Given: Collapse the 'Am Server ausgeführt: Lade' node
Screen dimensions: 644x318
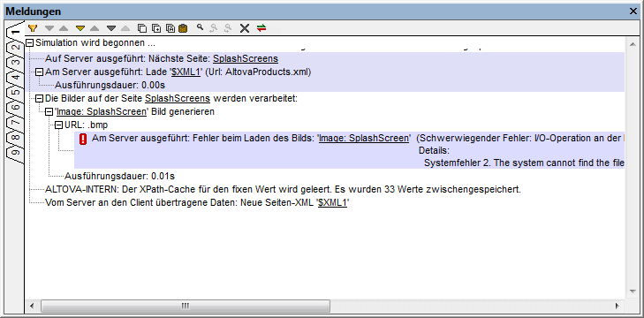Looking at the screenshot, I should (x=40, y=72).
